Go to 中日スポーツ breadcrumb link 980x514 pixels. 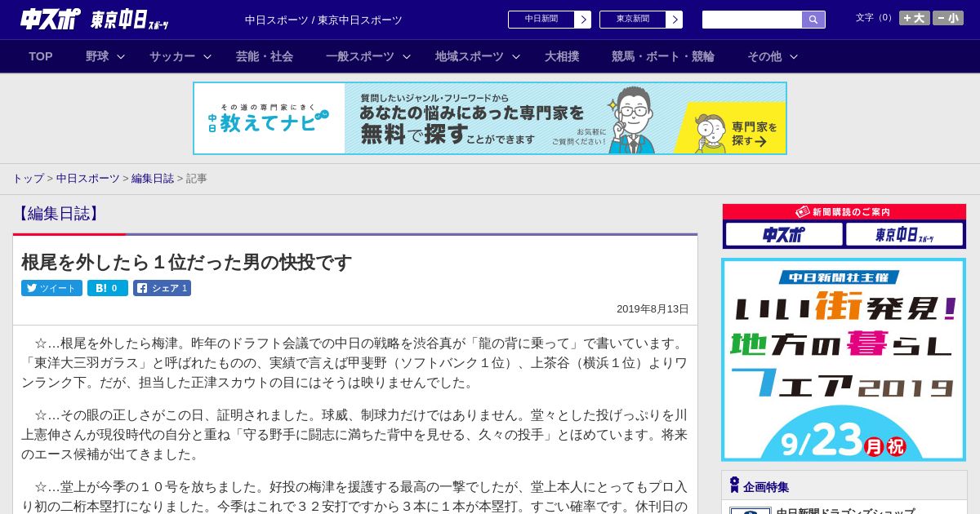87,178
